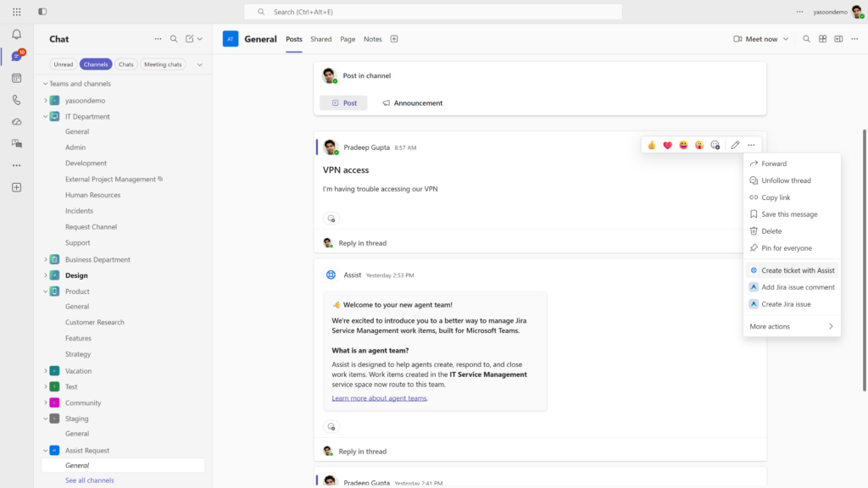Toggle the Channels filter pill
868x488 pixels.
[96, 64]
